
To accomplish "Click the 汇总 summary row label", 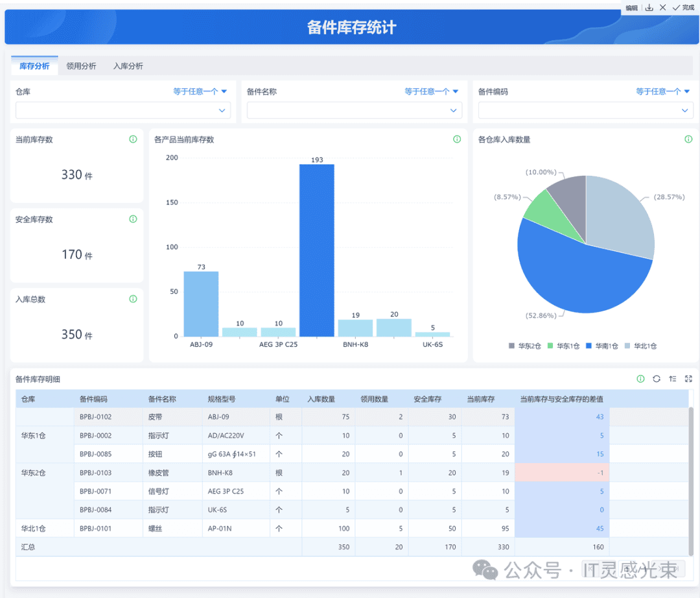I will 28,547.
